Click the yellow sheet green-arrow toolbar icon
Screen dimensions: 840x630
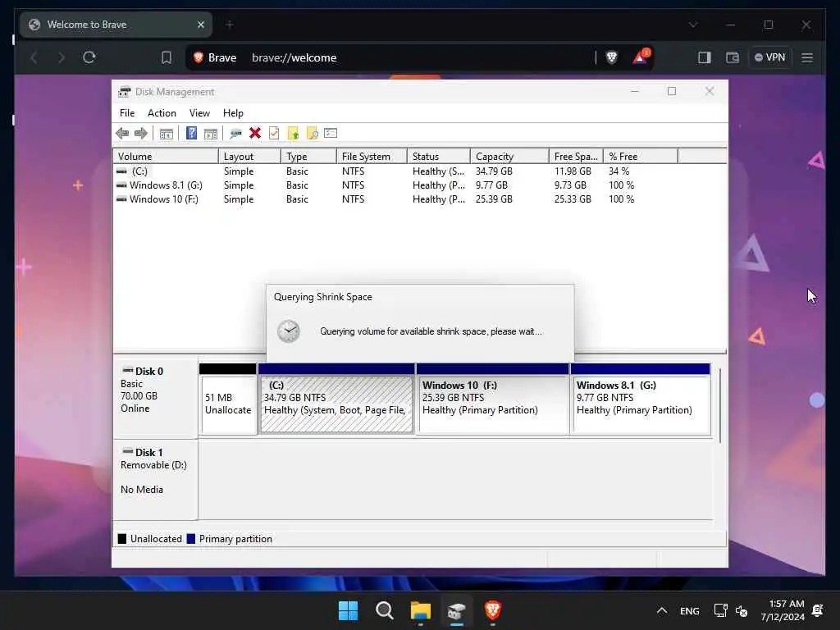[x=293, y=134]
